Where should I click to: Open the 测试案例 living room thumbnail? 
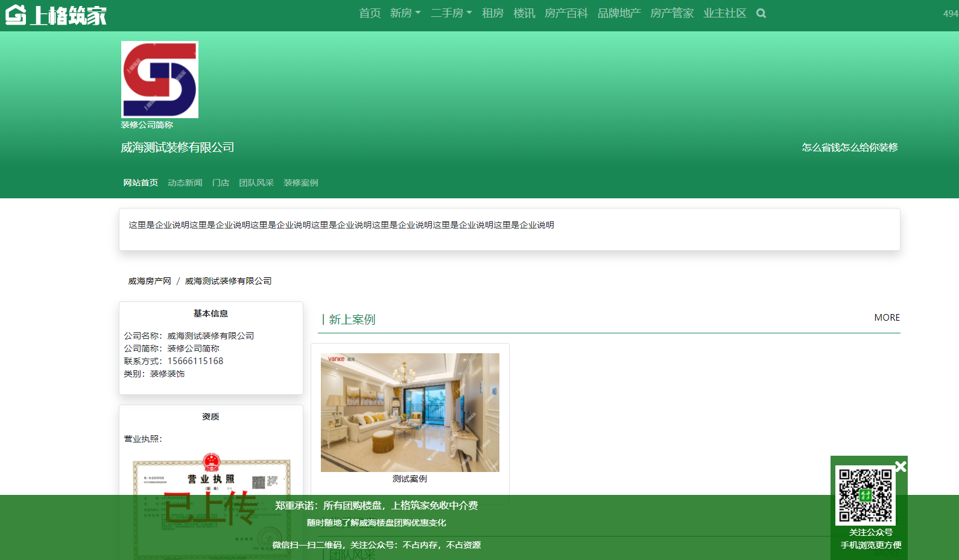[x=410, y=412]
